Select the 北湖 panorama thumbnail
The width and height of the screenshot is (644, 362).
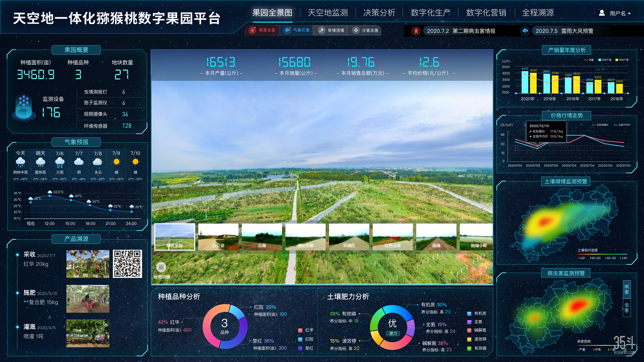point(262,237)
